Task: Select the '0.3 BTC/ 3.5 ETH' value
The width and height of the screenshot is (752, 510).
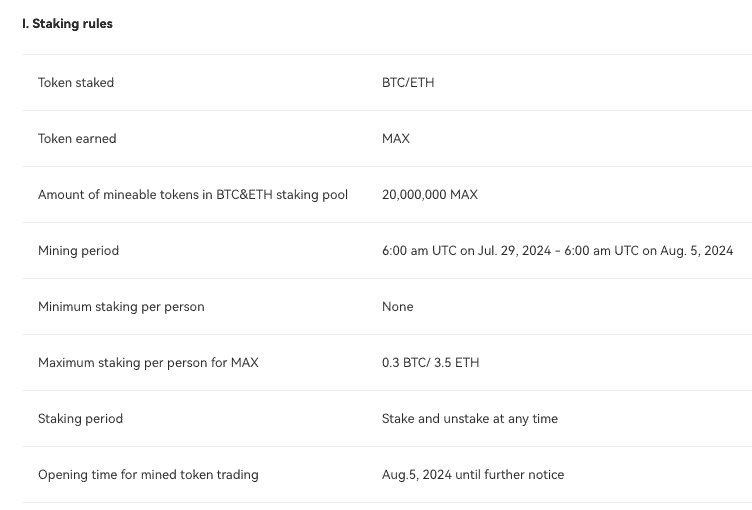Action: coord(431,363)
